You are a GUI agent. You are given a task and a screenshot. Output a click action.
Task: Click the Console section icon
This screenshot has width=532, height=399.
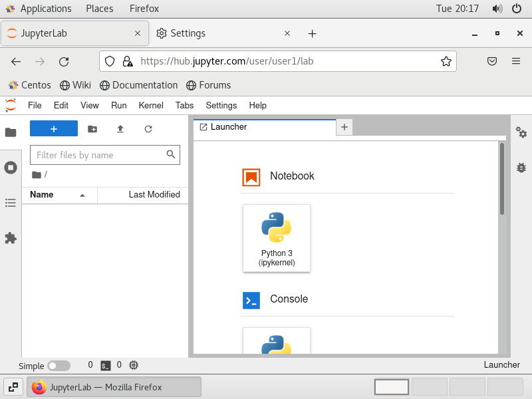pyautogui.click(x=251, y=301)
